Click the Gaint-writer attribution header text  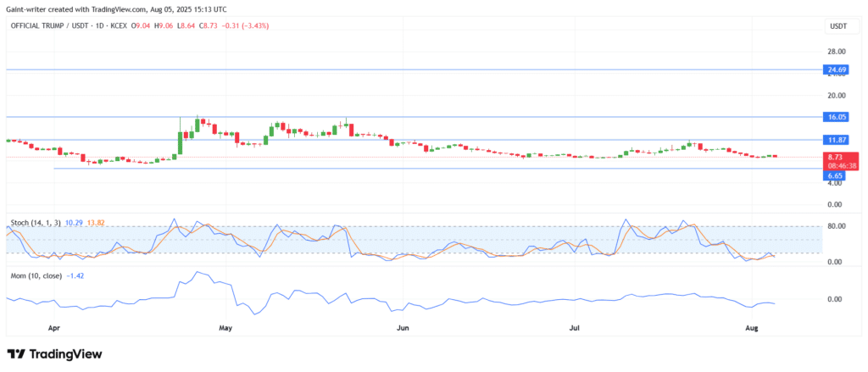[x=116, y=9]
